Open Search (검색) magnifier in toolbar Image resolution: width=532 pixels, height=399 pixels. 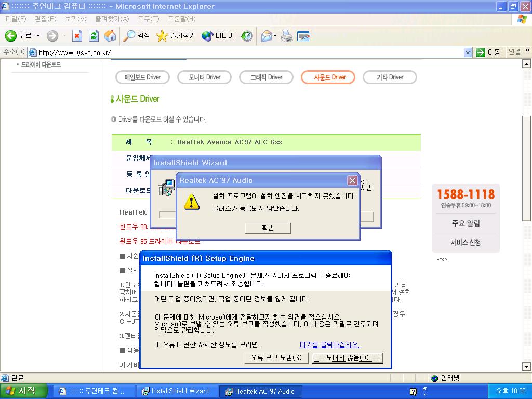click(x=137, y=36)
